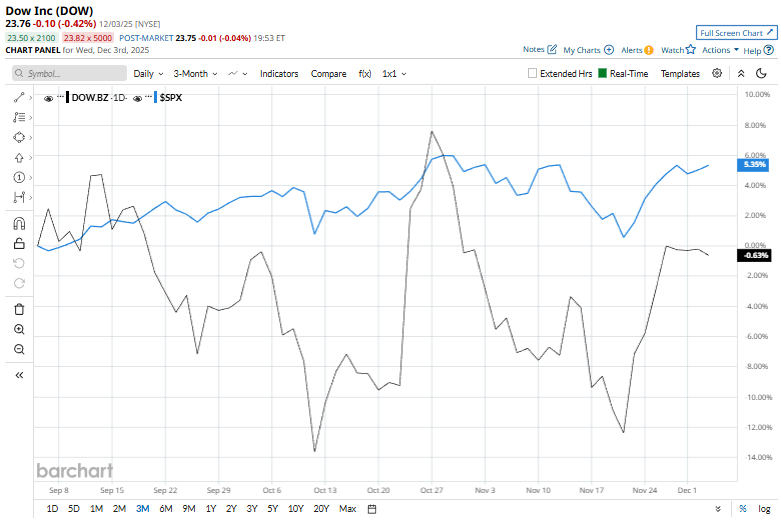This screenshot has height=526, width=781.
Task: Zoom in with the magnifier plus icon
Action: [x=19, y=329]
